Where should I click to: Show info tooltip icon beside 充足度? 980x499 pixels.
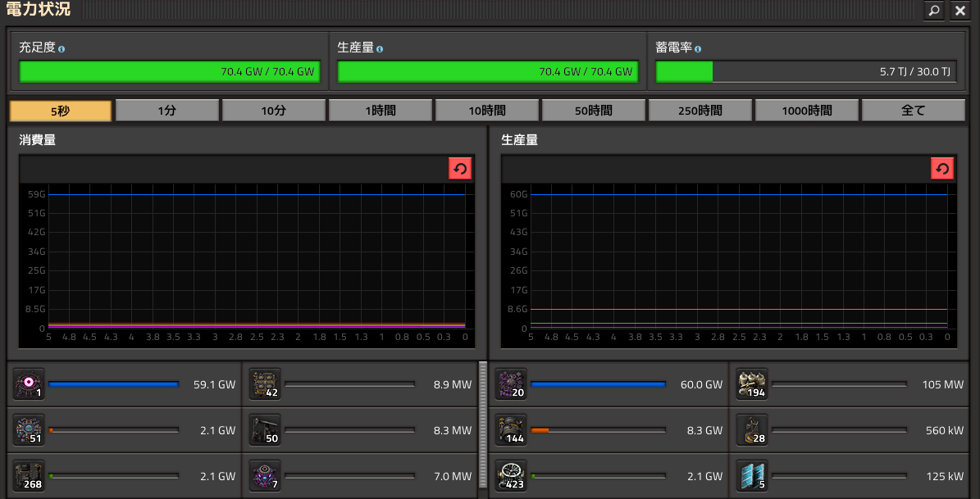coord(62,48)
